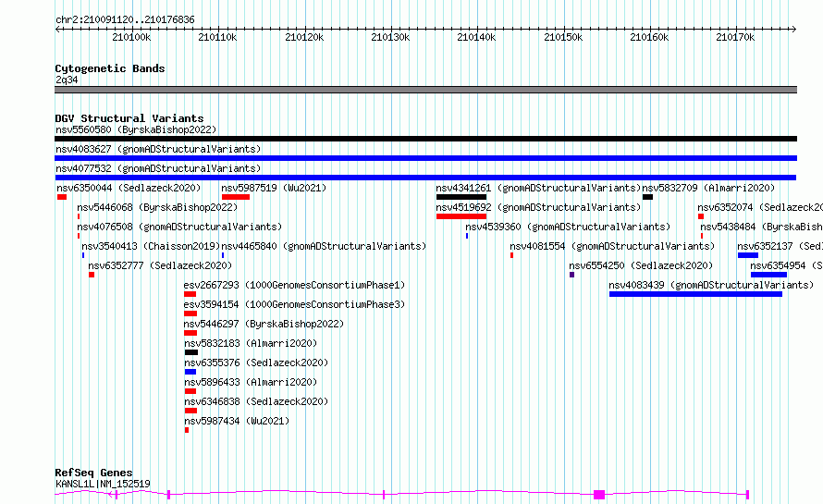Click the Cytogenetic Bands track title

[x=110, y=68]
